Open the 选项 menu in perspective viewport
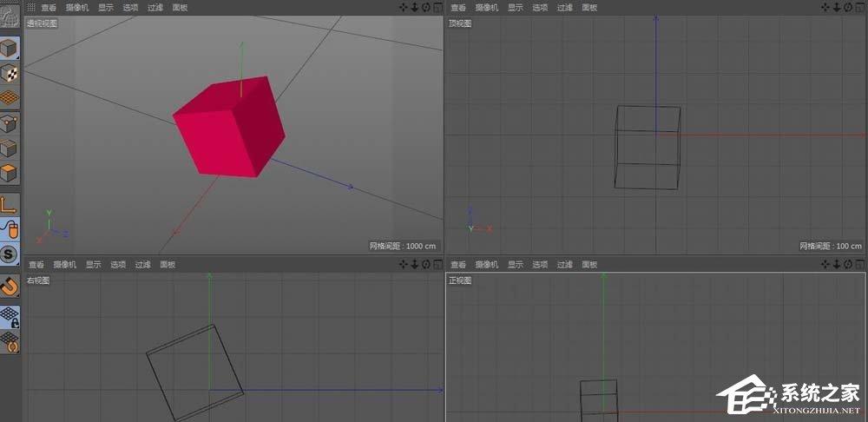The image size is (868, 422). pos(131,8)
